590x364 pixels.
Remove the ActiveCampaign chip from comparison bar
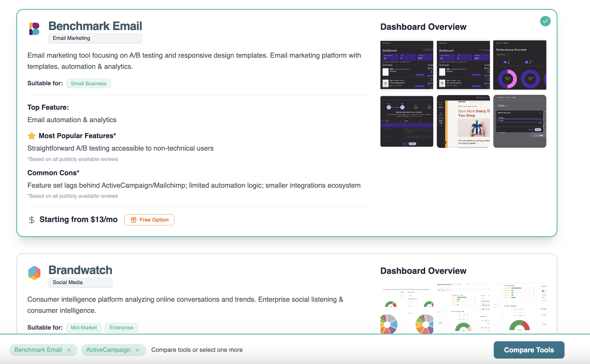[x=138, y=350]
